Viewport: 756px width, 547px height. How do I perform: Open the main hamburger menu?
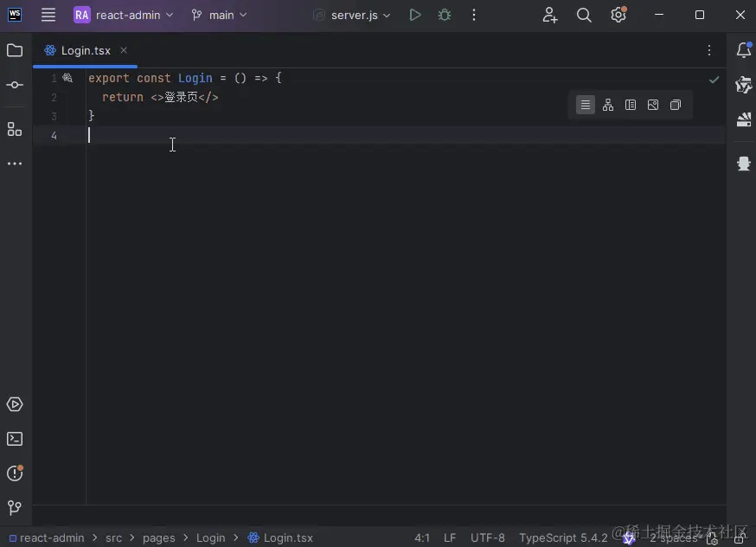pos(48,15)
